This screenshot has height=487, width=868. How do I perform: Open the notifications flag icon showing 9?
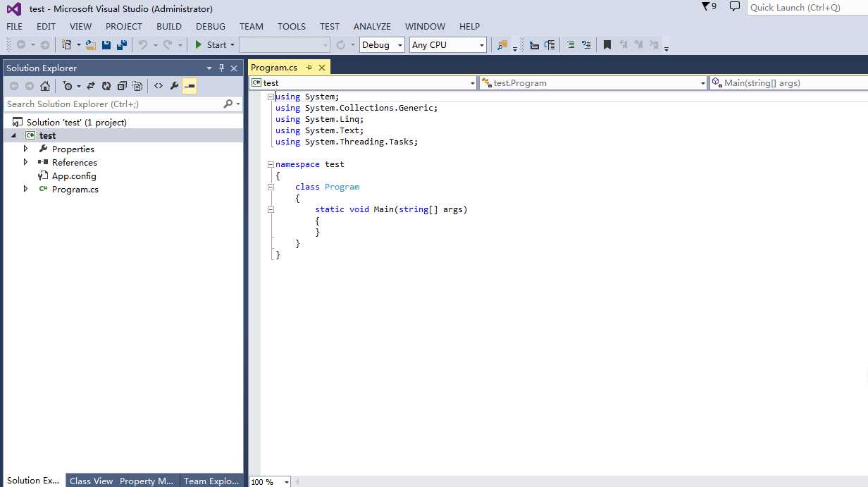[x=709, y=6]
